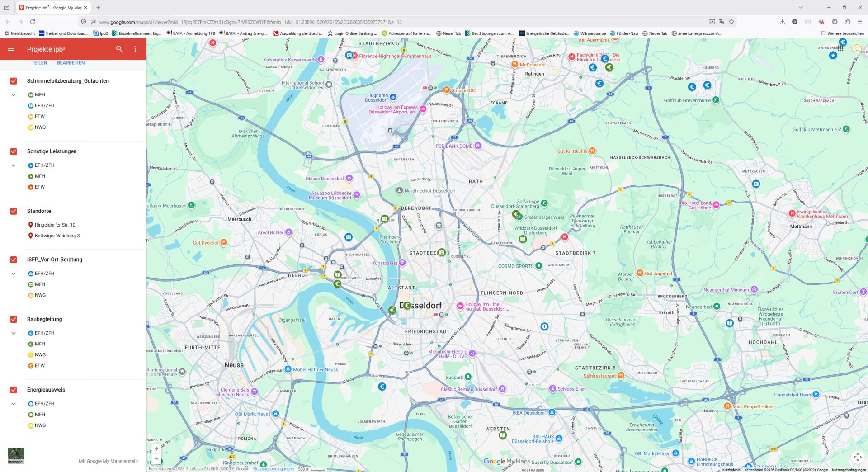This screenshot has width=868, height=472.
Task: Click the Südpark green park marker
Action: tap(468, 377)
